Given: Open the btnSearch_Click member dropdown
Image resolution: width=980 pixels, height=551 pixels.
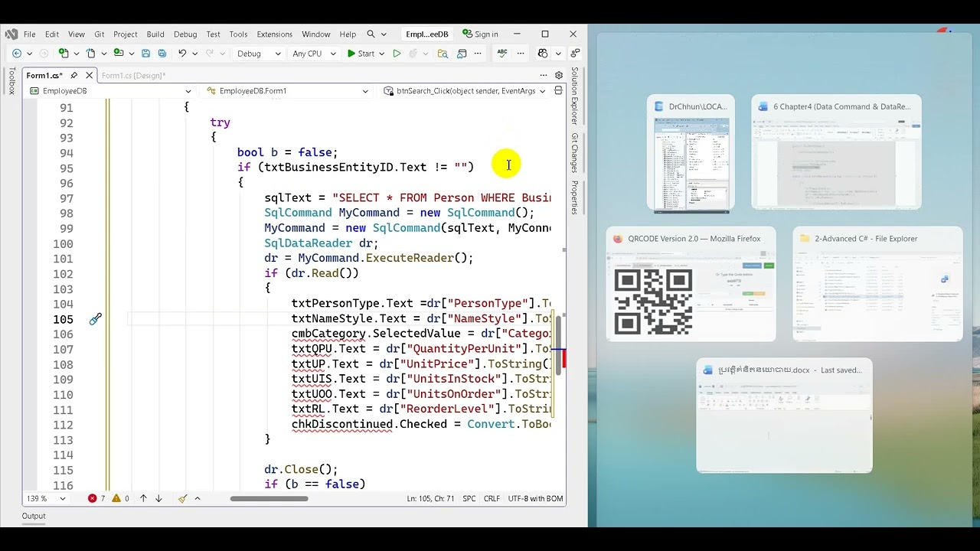Looking at the screenshot, I should (x=464, y=90).
